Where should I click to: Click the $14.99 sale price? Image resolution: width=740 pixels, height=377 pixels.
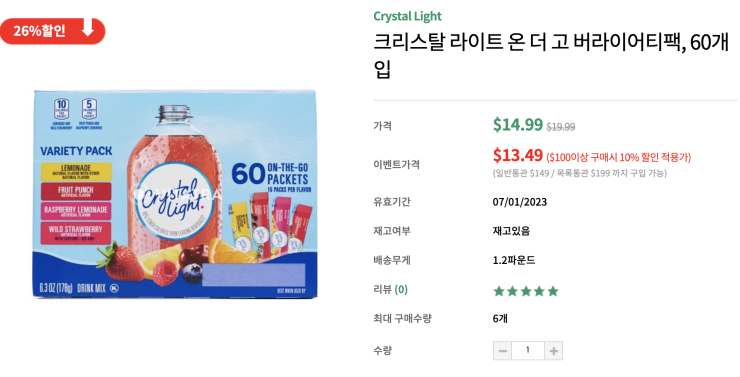click(518, 125)
